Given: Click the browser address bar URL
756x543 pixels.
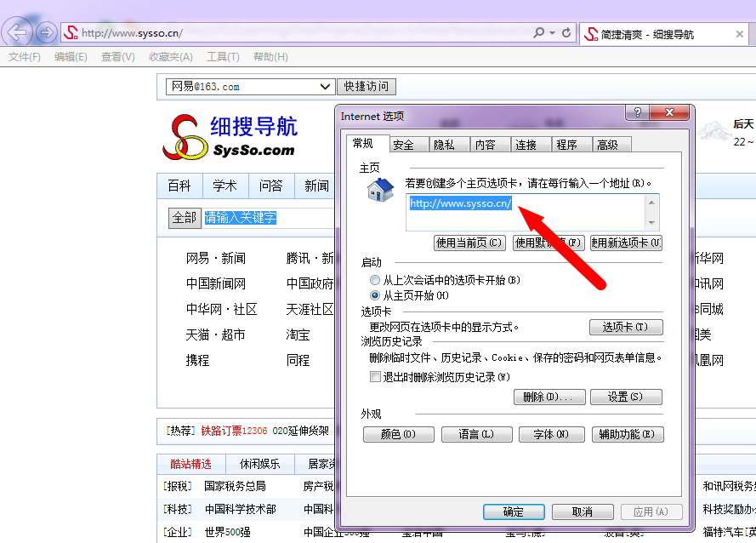Looking at the screenshot, I should [132, 33].
